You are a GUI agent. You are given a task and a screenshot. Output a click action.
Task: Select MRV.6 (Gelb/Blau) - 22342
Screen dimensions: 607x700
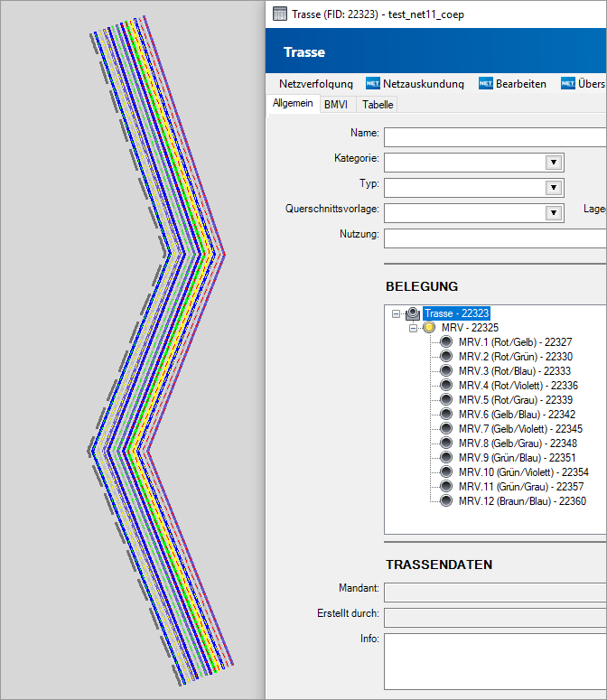click(x=517, y=414)
